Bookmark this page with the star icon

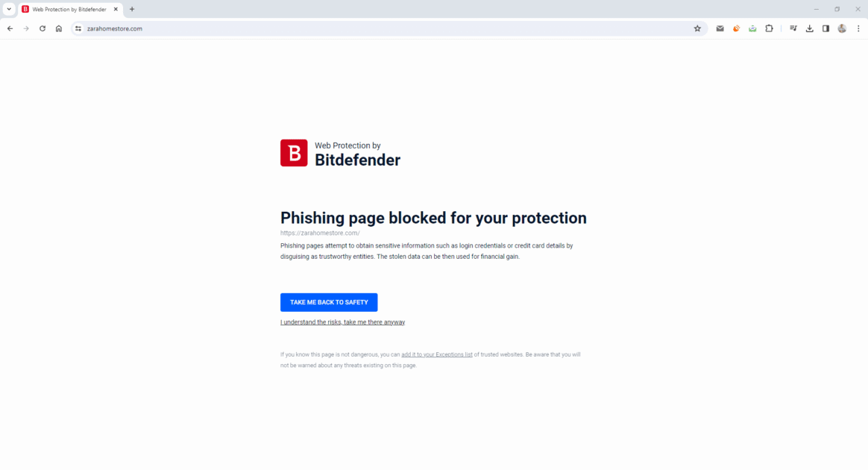pyautogui.click(x=697, y=28)
